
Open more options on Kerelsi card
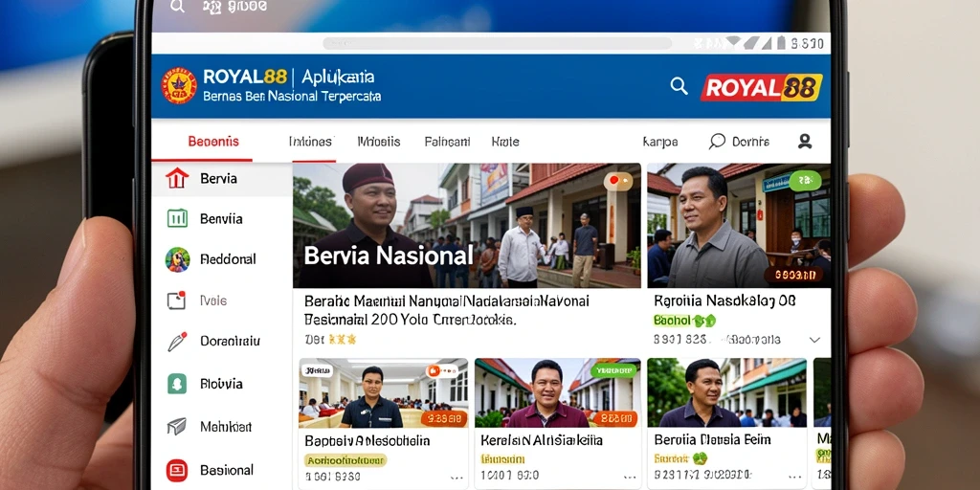[630, 479]
